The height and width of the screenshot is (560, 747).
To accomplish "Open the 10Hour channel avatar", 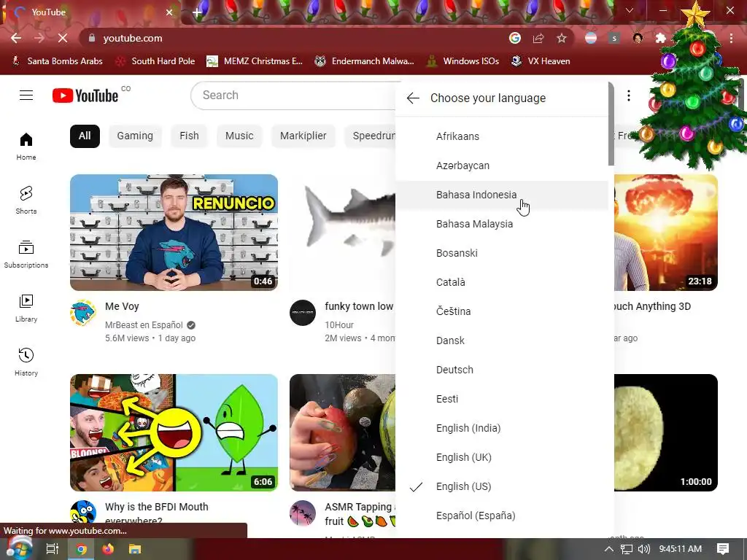I will (303, 313).
